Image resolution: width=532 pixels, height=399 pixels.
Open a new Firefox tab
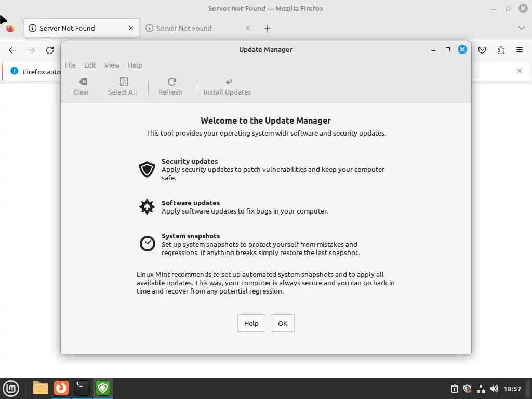click(267, 29)
